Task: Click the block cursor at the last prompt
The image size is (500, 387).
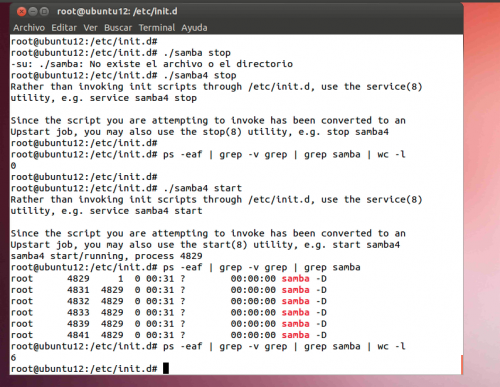Action: (166, 369)
